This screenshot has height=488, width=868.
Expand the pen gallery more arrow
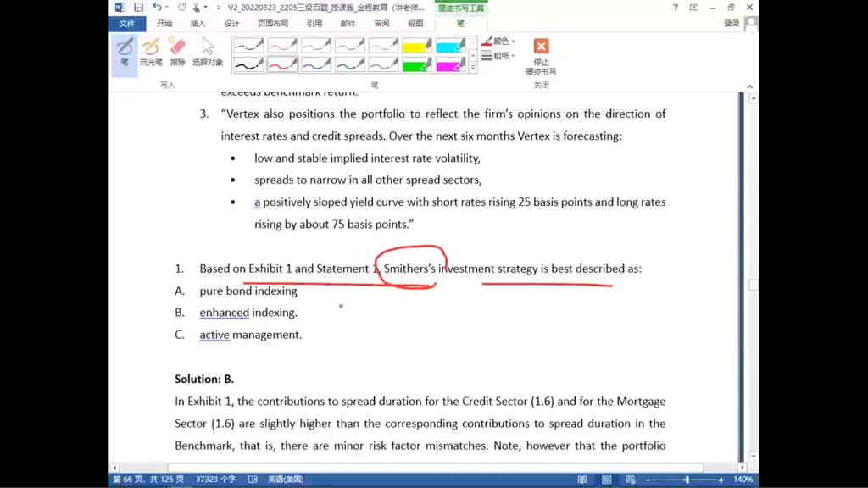[x=473, y=68]
